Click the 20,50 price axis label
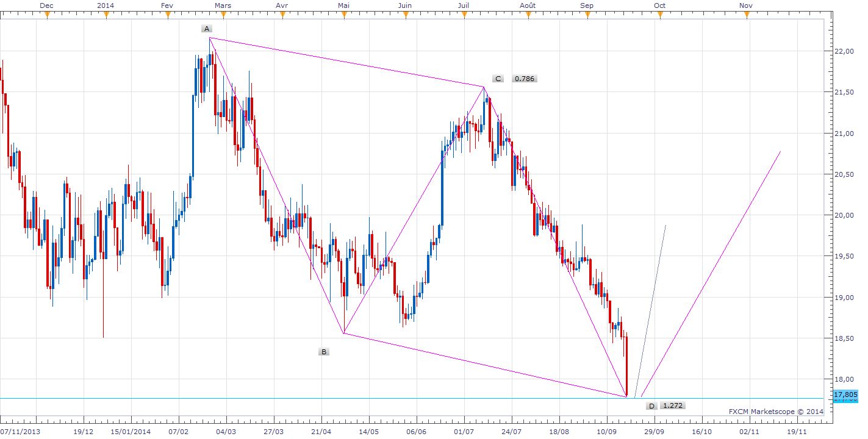The width and height of the screenshot is (868, 439). point(844,174)
